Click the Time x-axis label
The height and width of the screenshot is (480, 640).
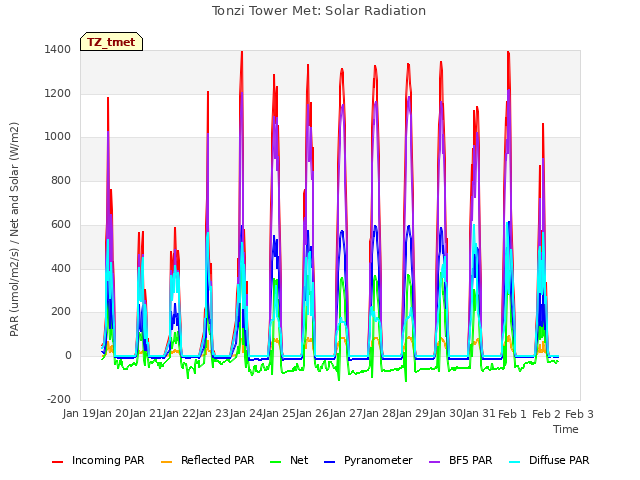[x=566, y=429]
